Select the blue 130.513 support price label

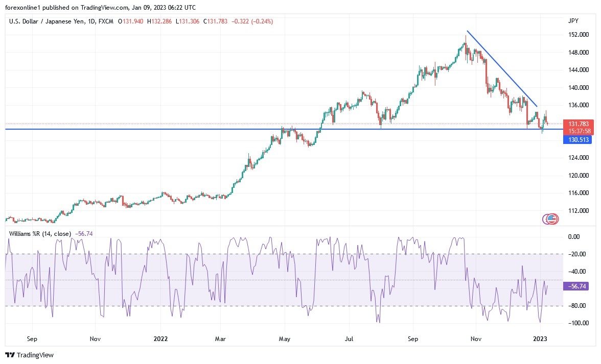(x=578, y=140)
